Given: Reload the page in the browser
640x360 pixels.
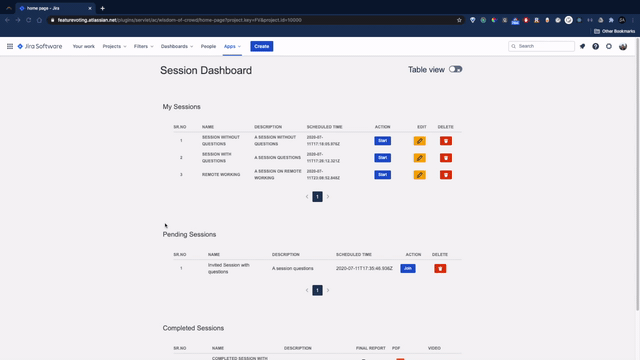Looking at the screenshot, I should pyautogui.click(x=29, y=20).
